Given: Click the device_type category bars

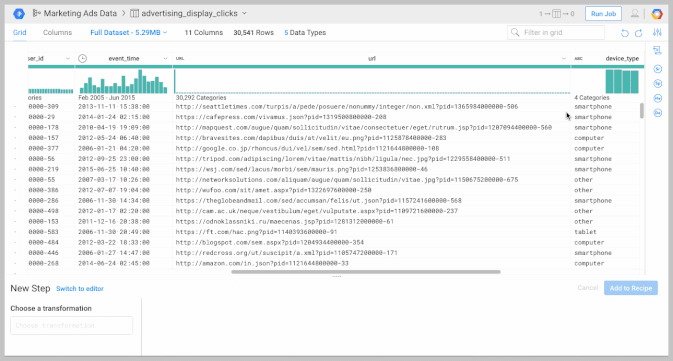Looking at the screenshot, I should pos(622,82).
